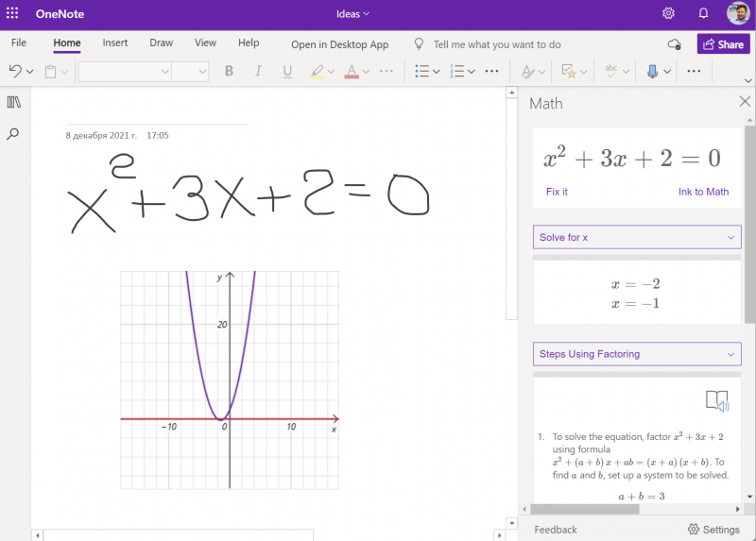Click the search magnifier in sidebar
756x541 pixels.
click(13, 134)
